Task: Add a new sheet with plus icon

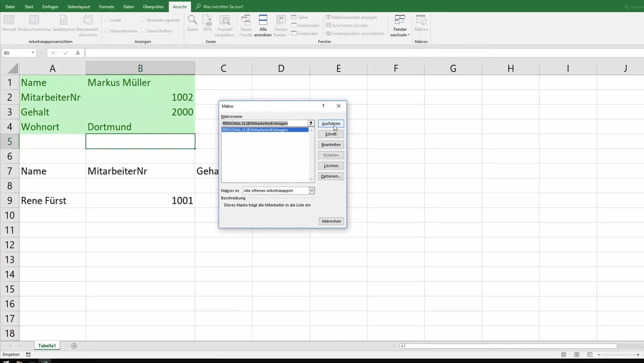Action: 74,346
